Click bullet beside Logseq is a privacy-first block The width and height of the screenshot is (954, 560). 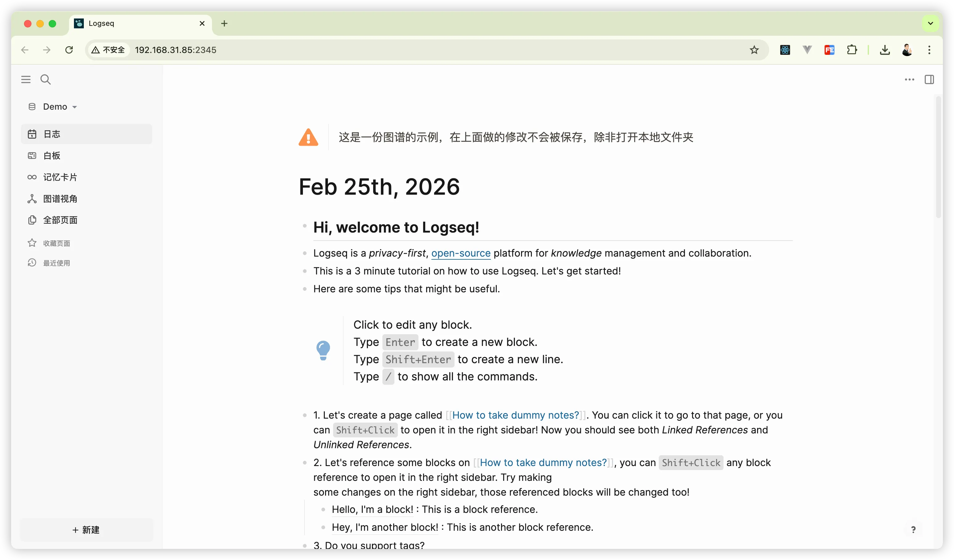pos(304,253)
